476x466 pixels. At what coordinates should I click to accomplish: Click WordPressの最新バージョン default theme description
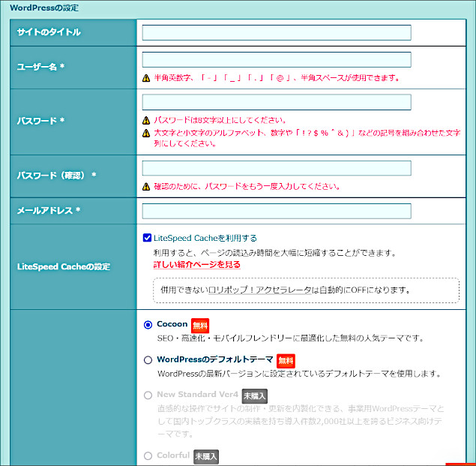tap(299, 374)
